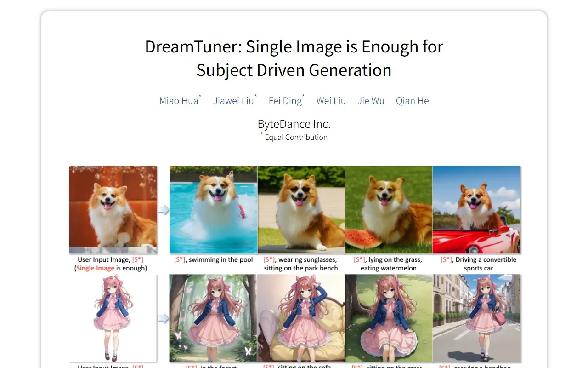The image size is (588, 368).
Task: View the corgi driving a convertible image
Action: [x=476, y=209]
